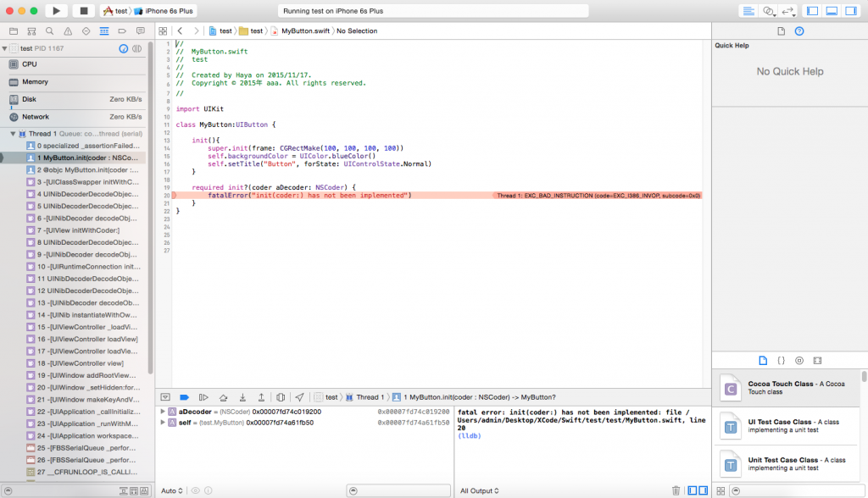The image size is (868, 498).
Task: Toggle breakpoints activation in debug bar
Action: (184, 396)
